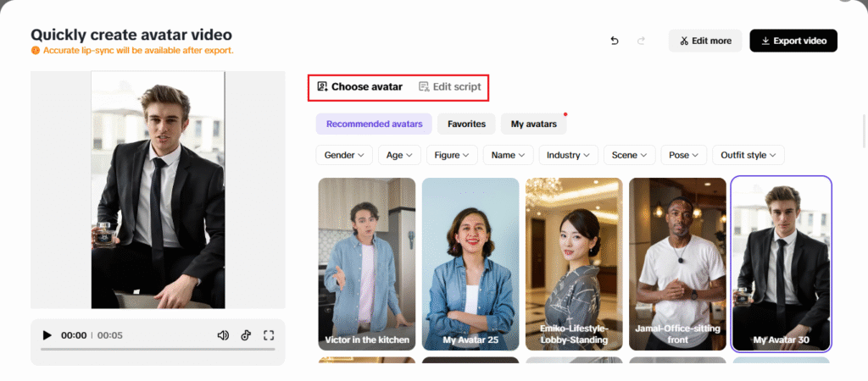Expand the Industry filter dropdown
This screenshot has width=868, height=381.
(x=569, y=156)
